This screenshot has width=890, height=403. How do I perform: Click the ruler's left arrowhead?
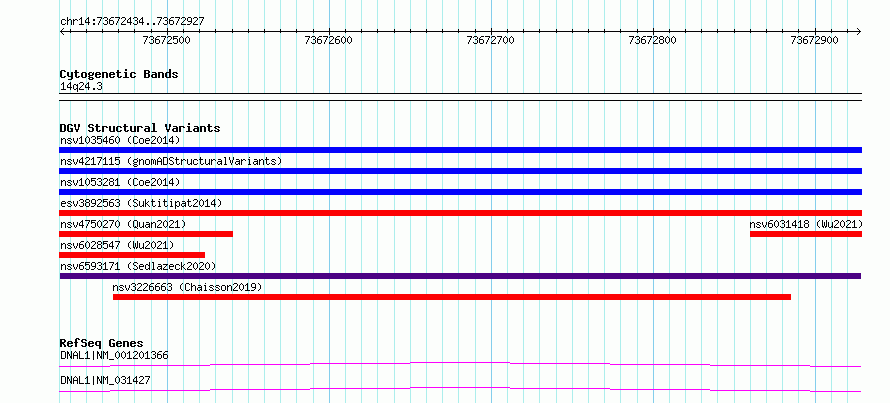coord(62,32)
